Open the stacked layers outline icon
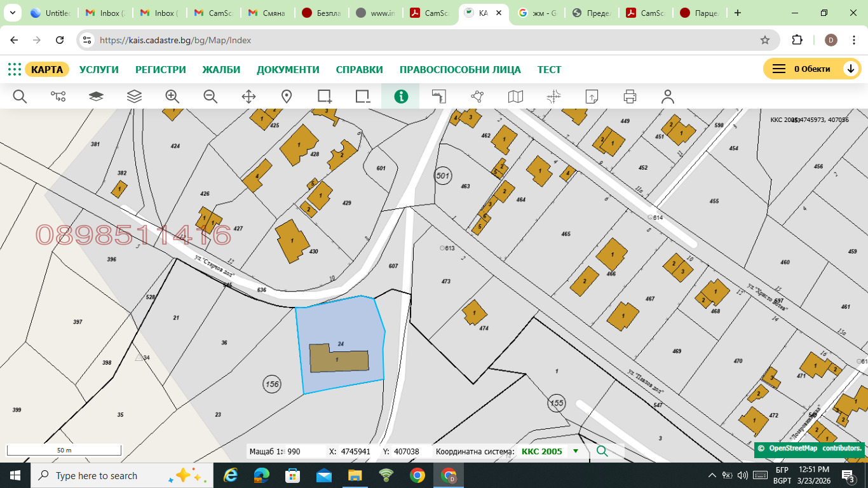This screenshot has height=488, width=868. coord(134,97)
